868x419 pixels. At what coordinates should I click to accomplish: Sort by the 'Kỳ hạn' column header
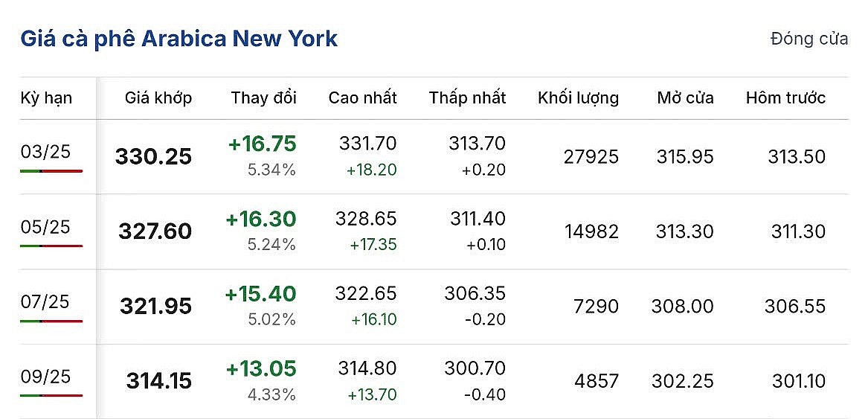pos(46,97)
